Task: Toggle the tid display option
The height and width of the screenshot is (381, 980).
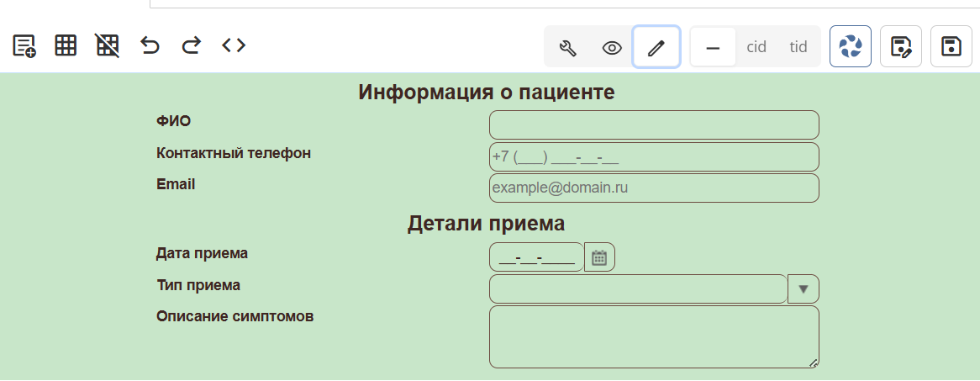Action: pyautogui.click(x=798, y=47)
